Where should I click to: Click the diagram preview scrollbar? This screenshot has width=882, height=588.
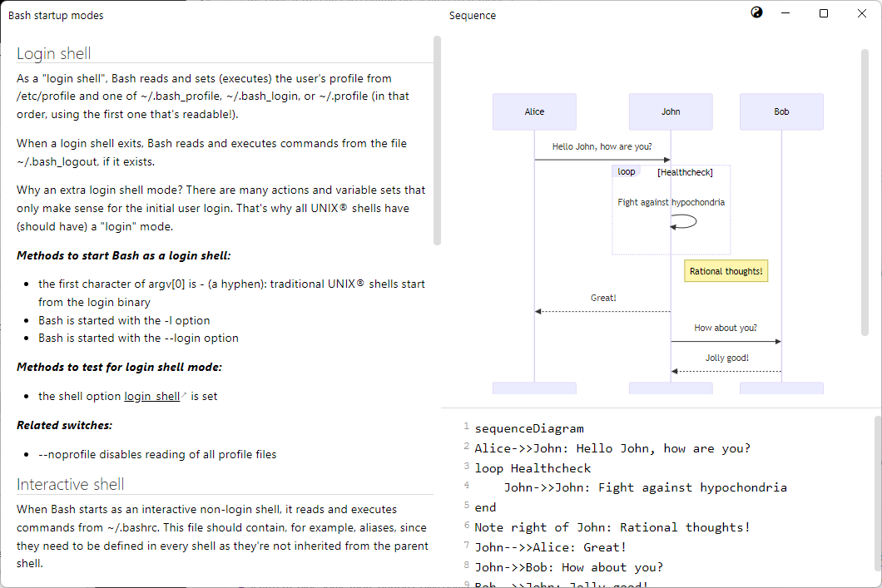click(x=865, y=191)
